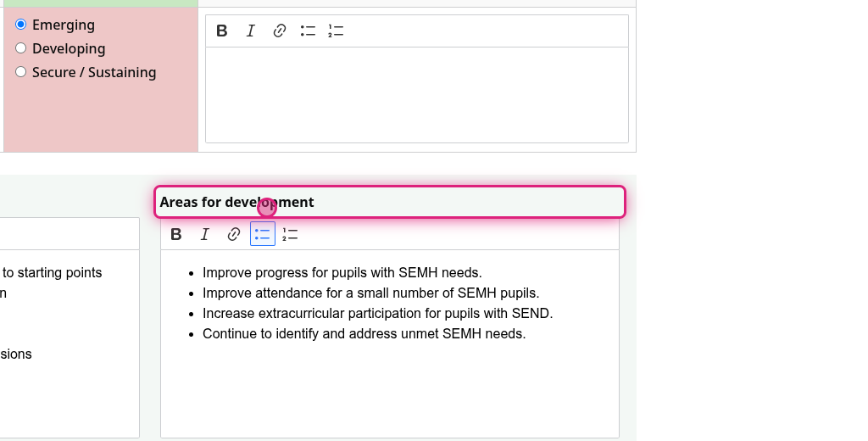Toggle italic in the upper editor toolbar
The height and width of the screenshot is (441, 868).
pyautogui.click(x=251, y=31)
